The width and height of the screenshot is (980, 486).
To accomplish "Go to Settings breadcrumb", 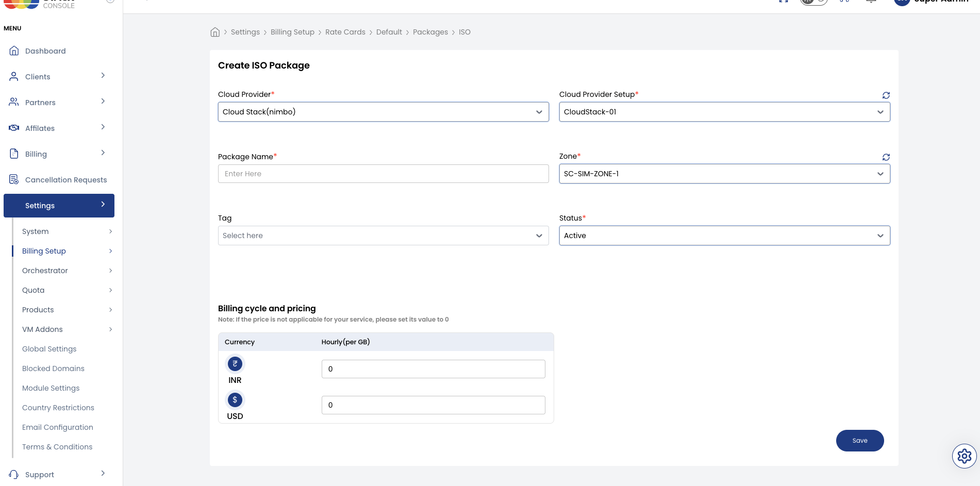I will pyautogui.click(x=245, y=32).
